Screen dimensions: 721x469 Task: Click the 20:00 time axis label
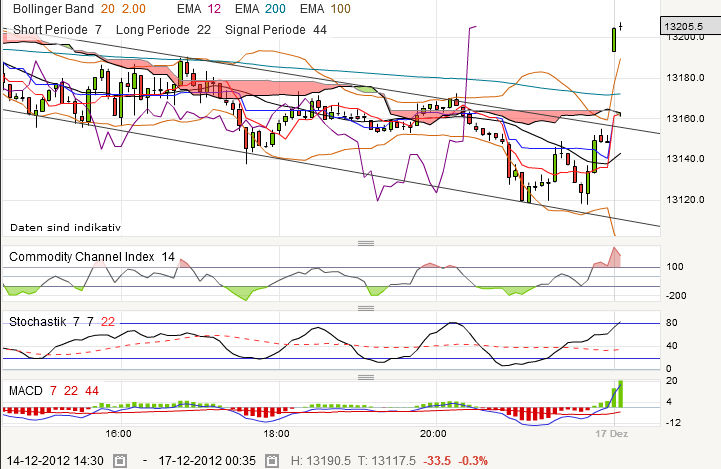point(433,434)
